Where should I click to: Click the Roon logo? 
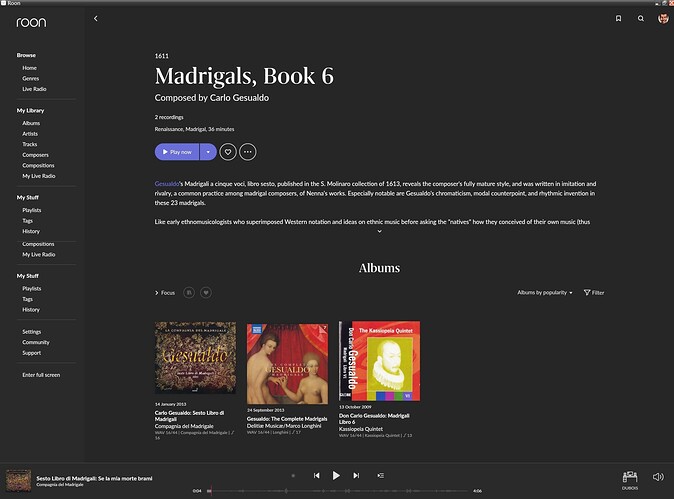click(x=31, y=22)
